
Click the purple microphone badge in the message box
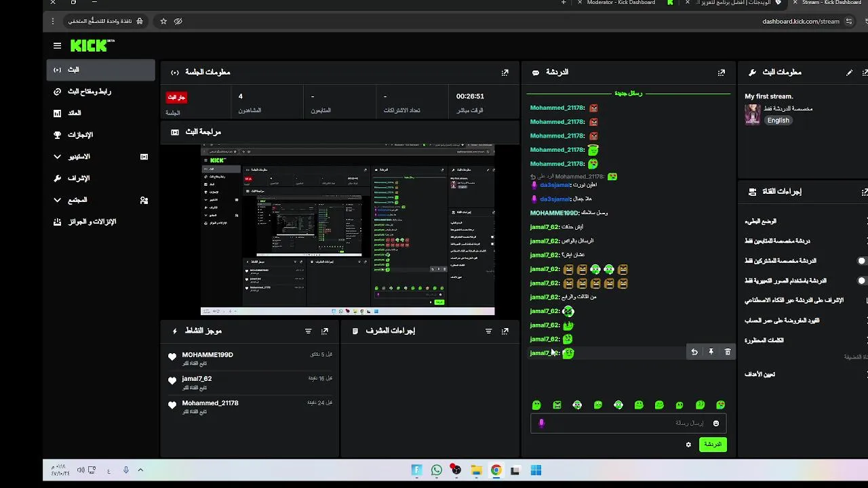click(541, 423)
